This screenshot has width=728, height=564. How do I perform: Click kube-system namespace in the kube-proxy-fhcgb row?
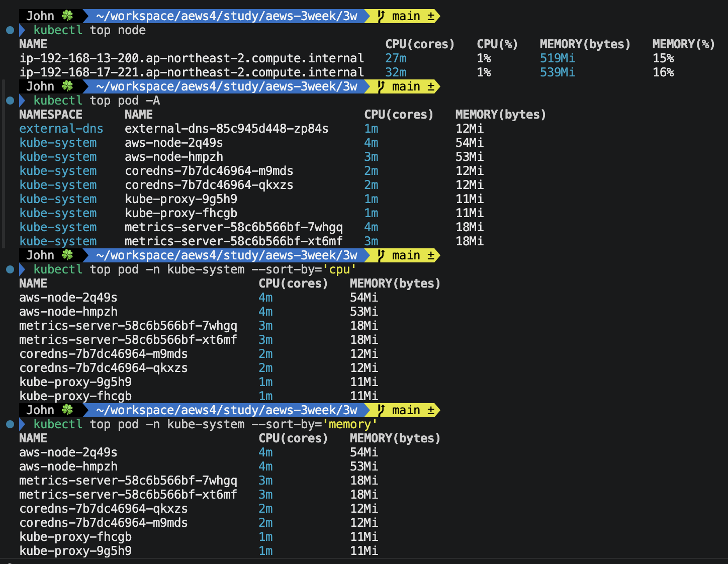58,213
